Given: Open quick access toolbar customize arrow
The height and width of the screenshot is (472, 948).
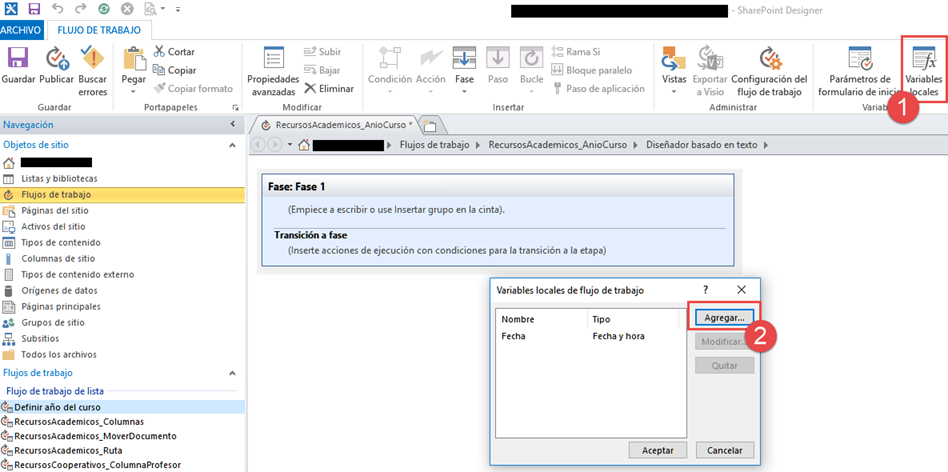Looking at the screenshot, I should tap(178, 9).
